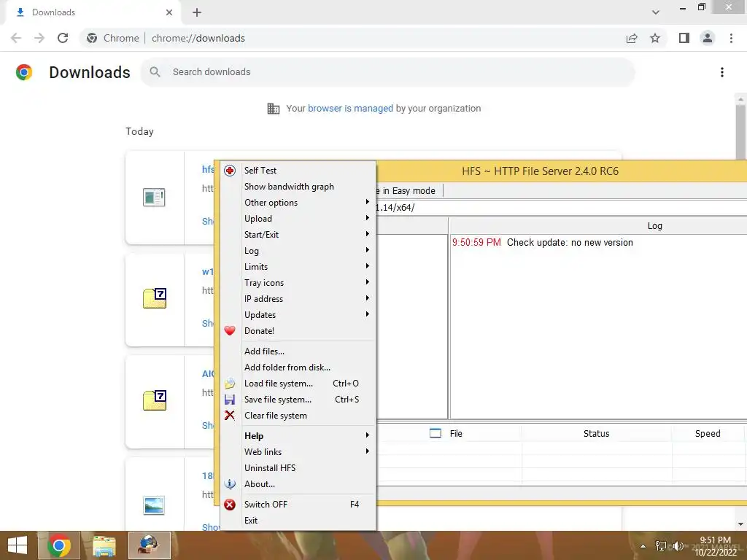This screenshot has width=747, height=560.
Task: Click the info icon beside About
Action: [x=230, y=484]
